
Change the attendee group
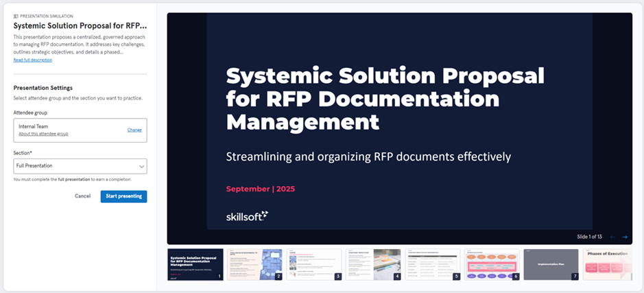(x=134, y=130)
